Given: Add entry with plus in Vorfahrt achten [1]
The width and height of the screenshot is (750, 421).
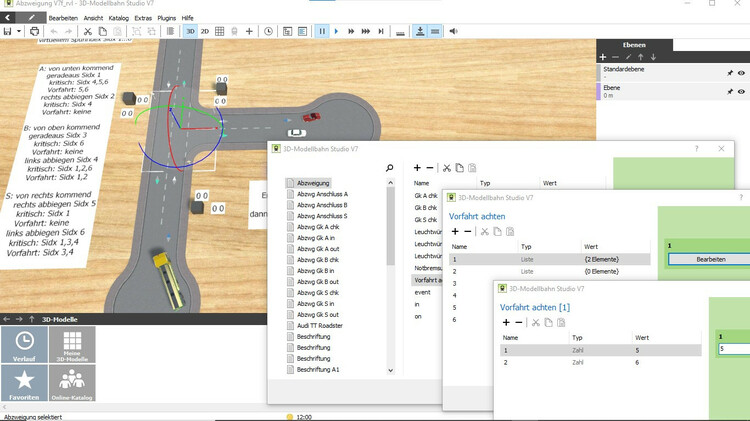Looking at the screenshot, I should pos(506,323).
